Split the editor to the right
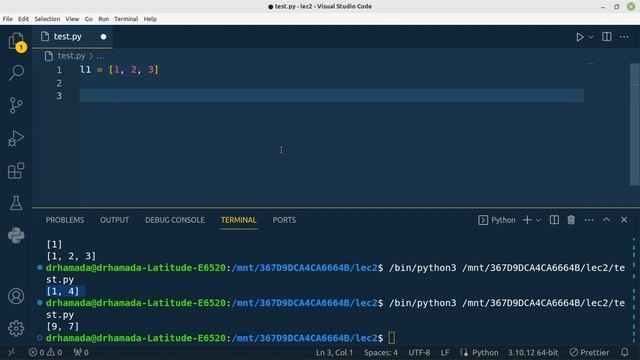 [607, 37]
